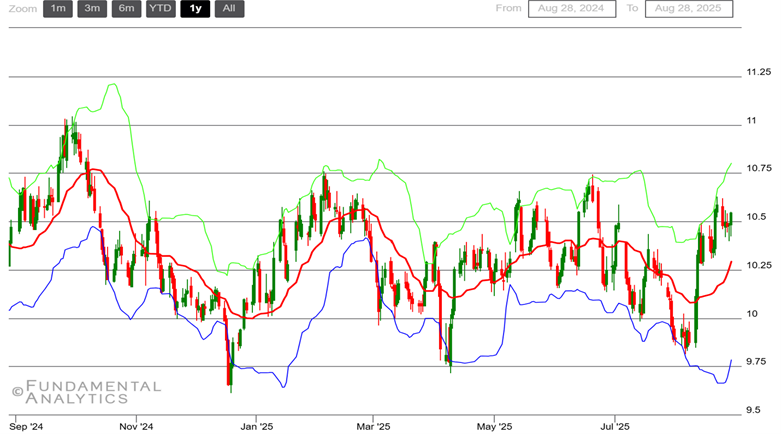Click the Jul '25 x-axis label
781x434 pixels.
pos(613,426)
